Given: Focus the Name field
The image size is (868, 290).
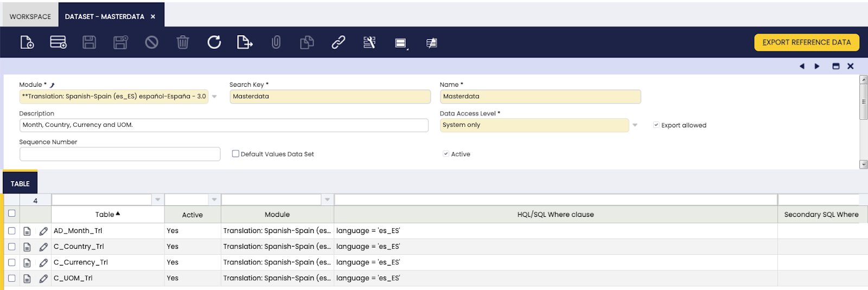Looking at the screenshot, I should 540,96.
